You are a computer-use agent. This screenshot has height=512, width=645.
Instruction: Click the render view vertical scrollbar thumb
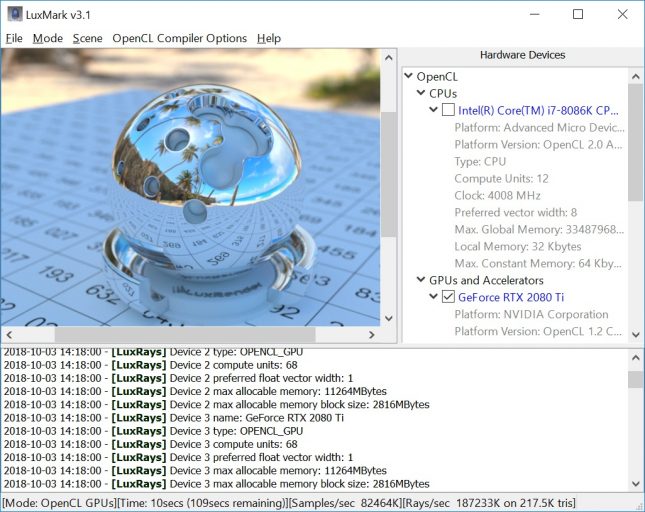pyautogui.click(x=388, y=174)
